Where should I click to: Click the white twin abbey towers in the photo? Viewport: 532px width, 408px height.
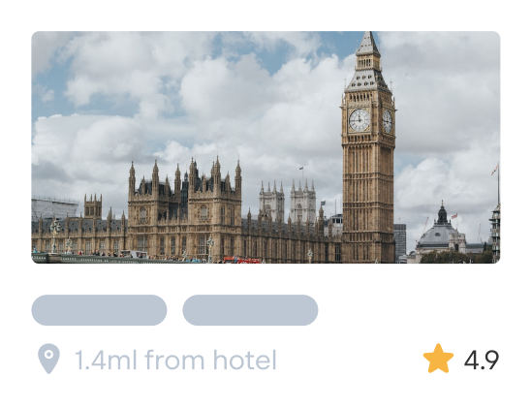click(288, 201)
